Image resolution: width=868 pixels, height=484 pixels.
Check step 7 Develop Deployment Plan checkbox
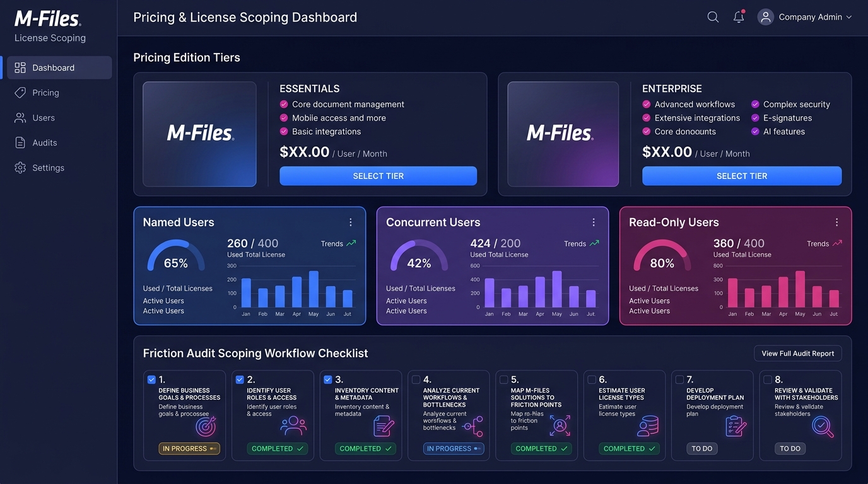pos(679,379)
